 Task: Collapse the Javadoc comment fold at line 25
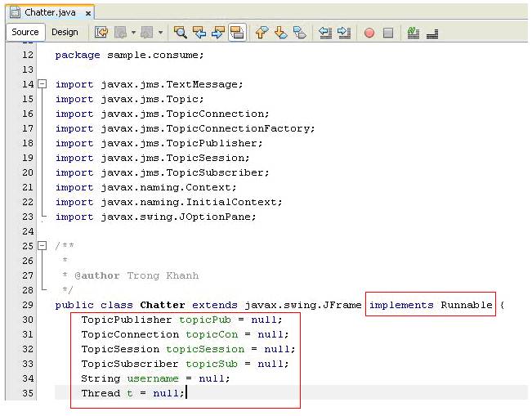[x=42, y=245]
